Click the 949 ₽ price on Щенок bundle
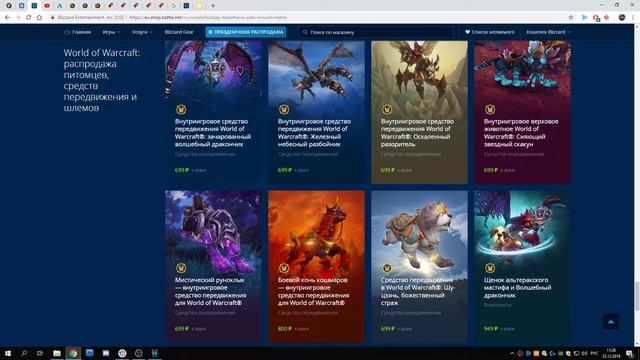Image resolution: width=640 pixels, height=360 pixels. click(x=491, y=329)
